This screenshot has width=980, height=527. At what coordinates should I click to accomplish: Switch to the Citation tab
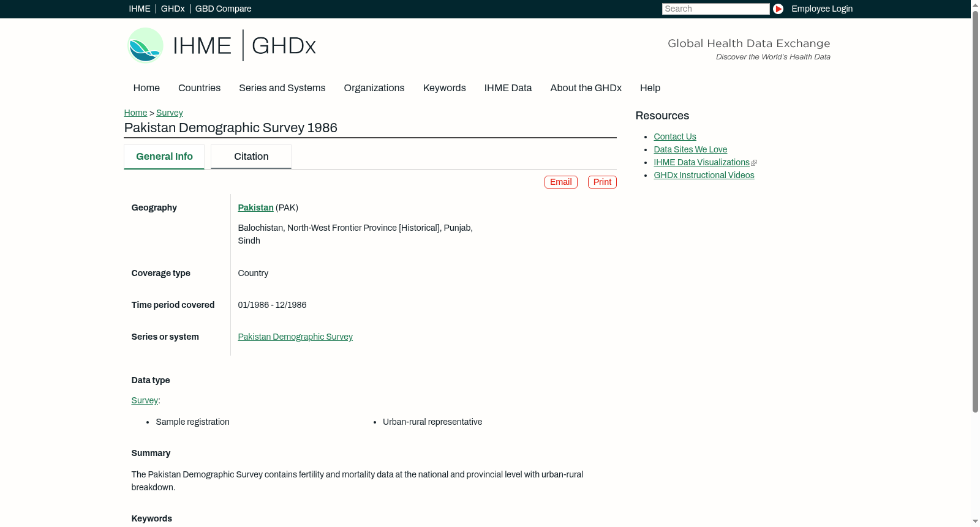tap(251, 157)
